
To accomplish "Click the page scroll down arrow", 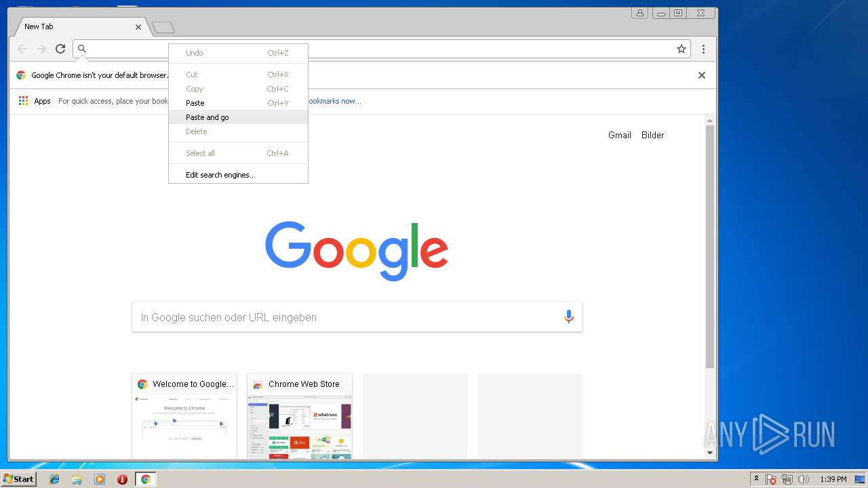I will 710,453.
